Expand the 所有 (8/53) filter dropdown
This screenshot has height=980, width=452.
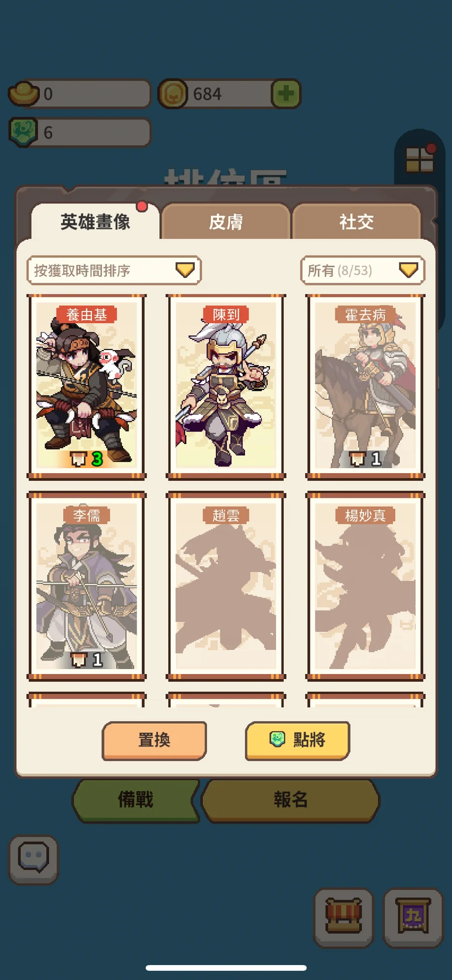click(363, 270)
